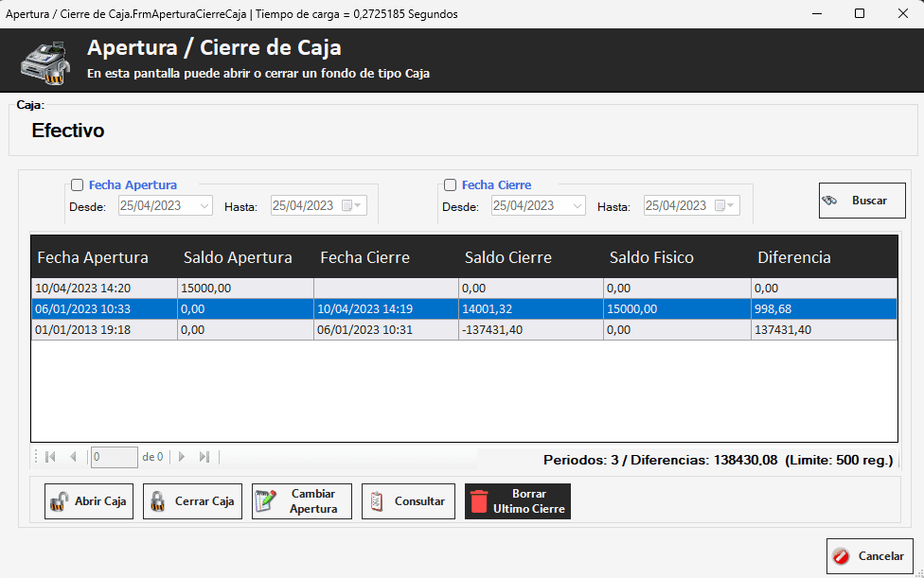Go to the last page of records
The image size is (924, 578).
click(204, 457)
